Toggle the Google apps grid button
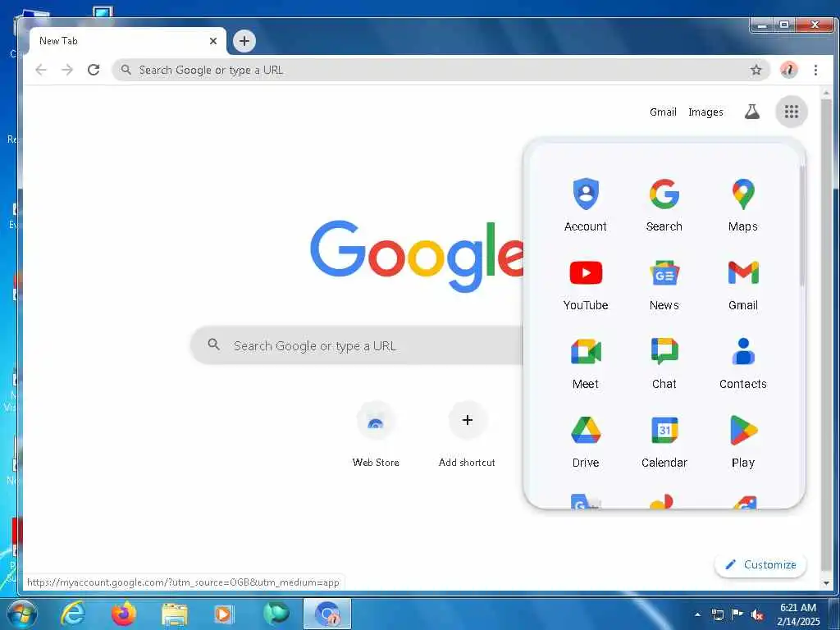This screenshot has height=630, width=840. click(x=792, y=112)
